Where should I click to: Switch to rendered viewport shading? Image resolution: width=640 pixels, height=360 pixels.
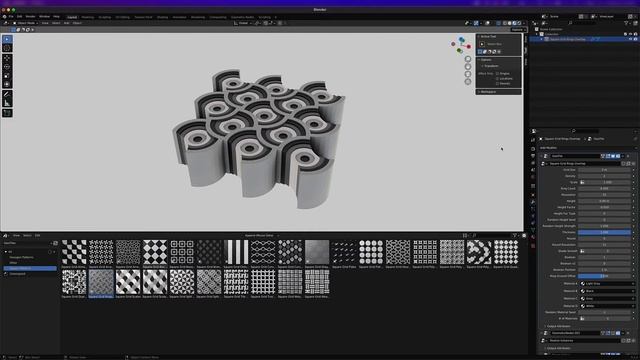[519, 23]
